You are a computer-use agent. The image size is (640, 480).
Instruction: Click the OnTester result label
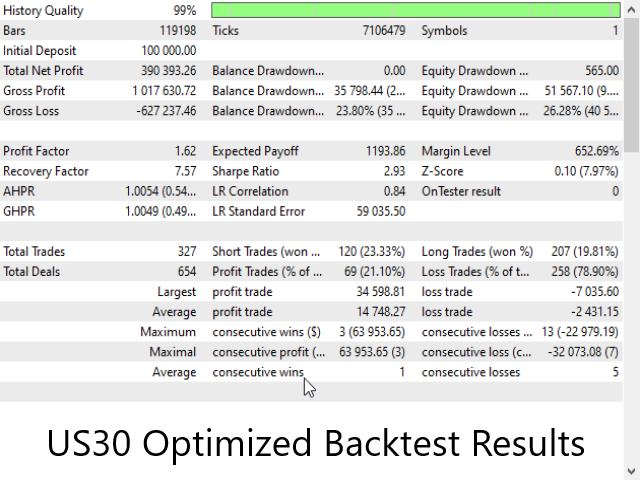461,191
